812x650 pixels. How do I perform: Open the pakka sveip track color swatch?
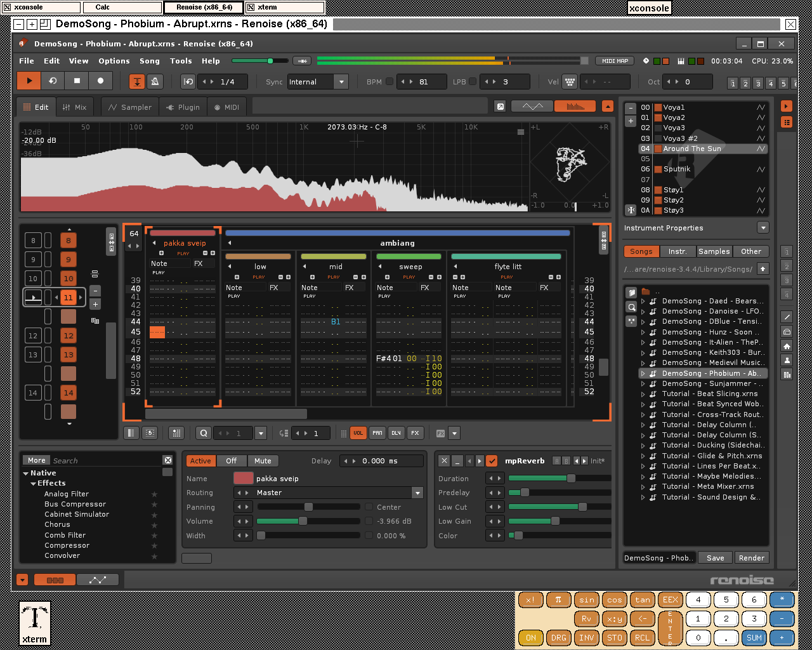click(244, 479)
